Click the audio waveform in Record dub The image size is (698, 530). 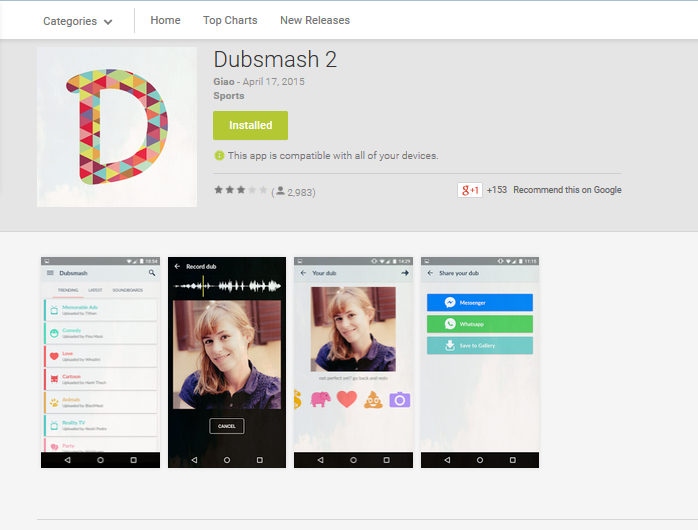227,286
